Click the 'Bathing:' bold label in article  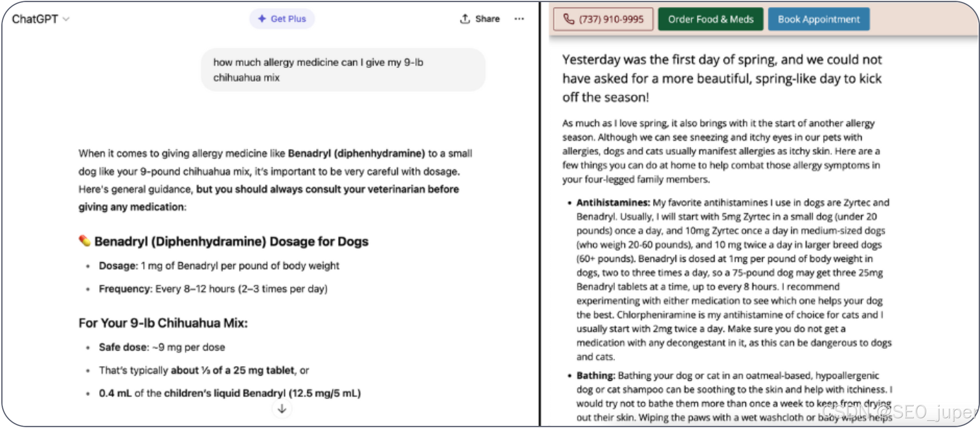(x=596, y=375)
